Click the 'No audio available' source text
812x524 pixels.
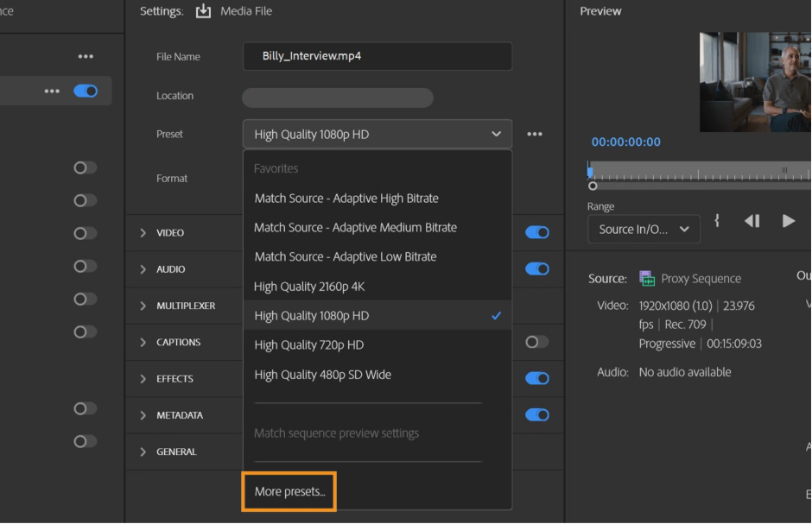[x=685, y=372]
